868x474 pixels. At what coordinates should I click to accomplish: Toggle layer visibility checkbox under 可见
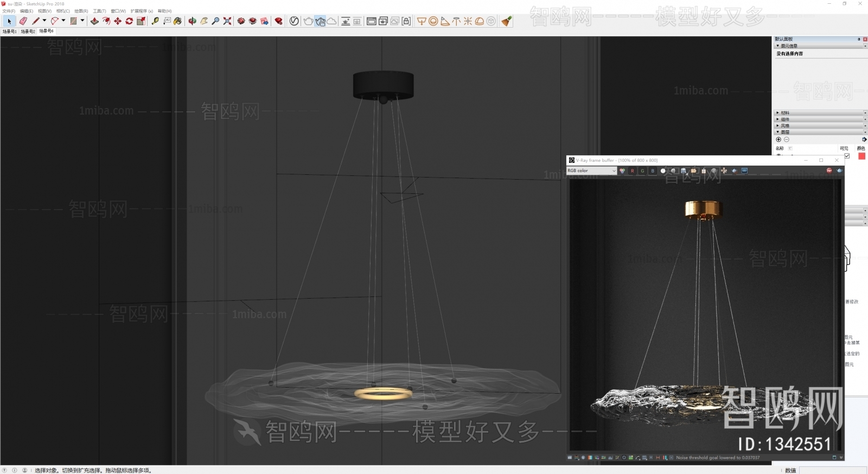point(847,156)
